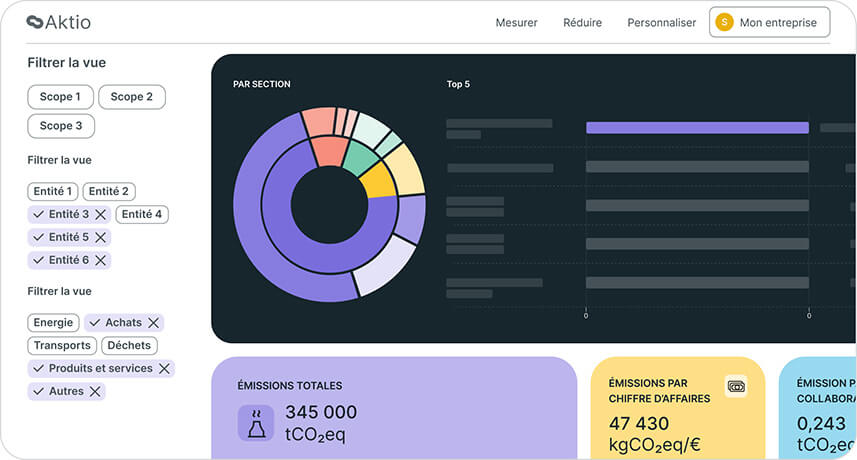Click the flask icon in Émissions totales
Screen dimensions: 857x460
[256, 423]
